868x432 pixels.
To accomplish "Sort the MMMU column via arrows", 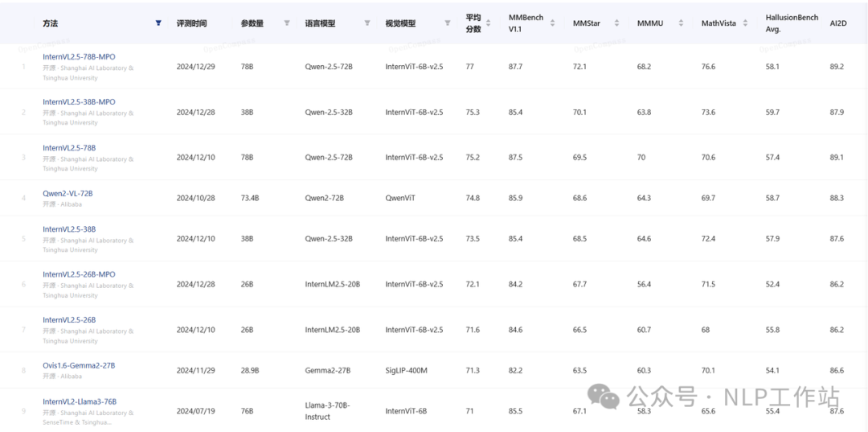I will (x=681, y=23).
